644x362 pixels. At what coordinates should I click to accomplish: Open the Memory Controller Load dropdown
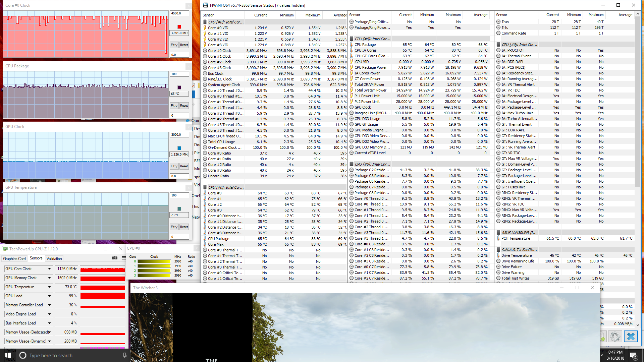(49, 305)
